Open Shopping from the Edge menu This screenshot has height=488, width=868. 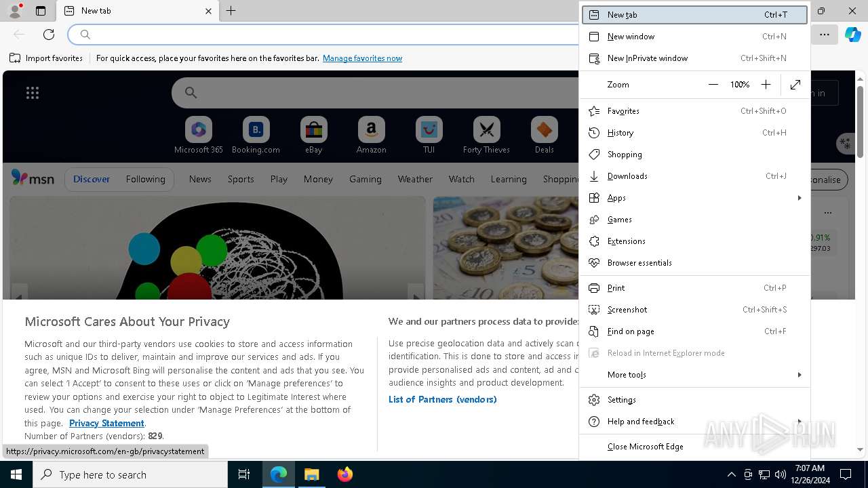[695, 155]
